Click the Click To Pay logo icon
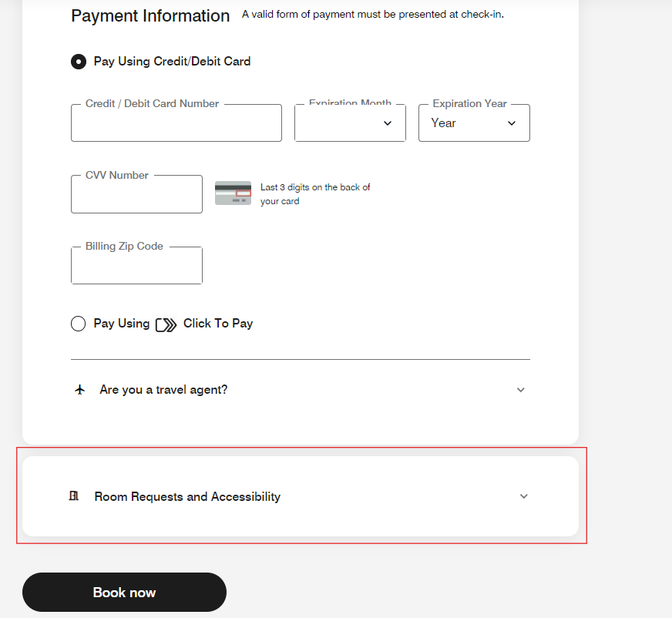The height and width of the screenshot is (618, 672). [x=166, y=325]
